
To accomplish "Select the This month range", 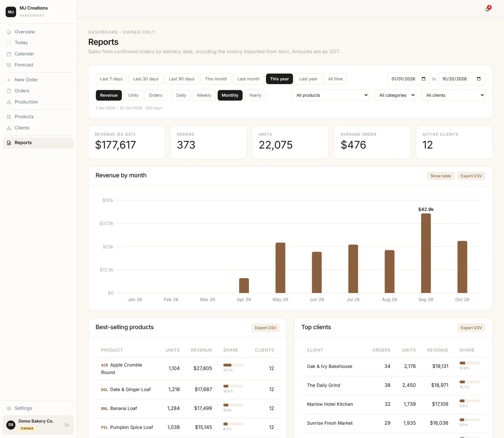I will point(216,79).
